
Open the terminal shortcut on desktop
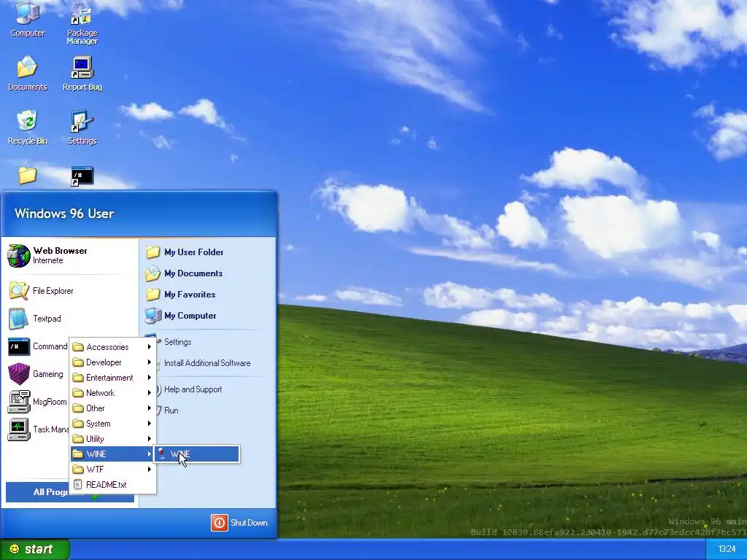[82, 176]
